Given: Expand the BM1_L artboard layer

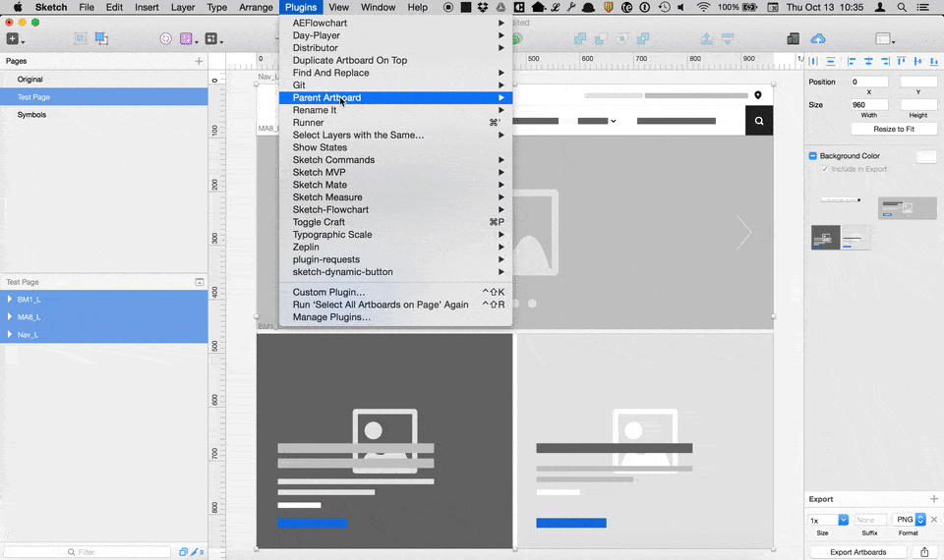Looking at the screenshot, I should coord(10,299).
